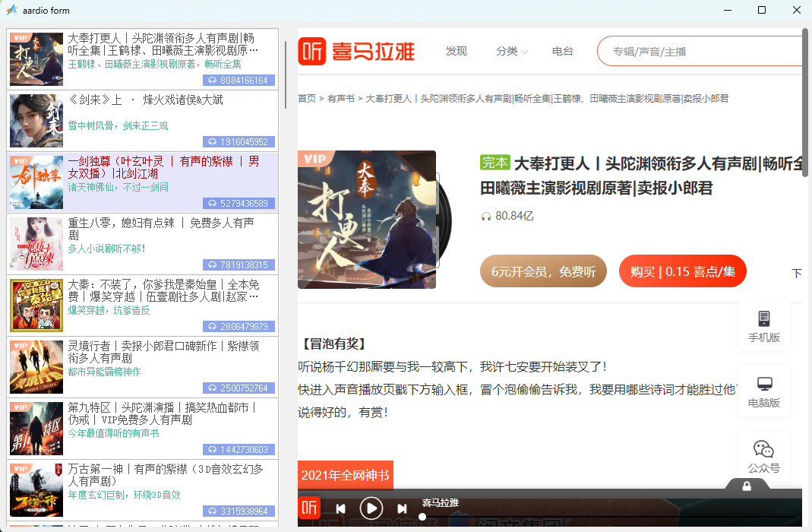The width and height of the screenshot is (812, 532).
Task: Click the play count badge 8084166164
Action: click(x=239, y=81)
